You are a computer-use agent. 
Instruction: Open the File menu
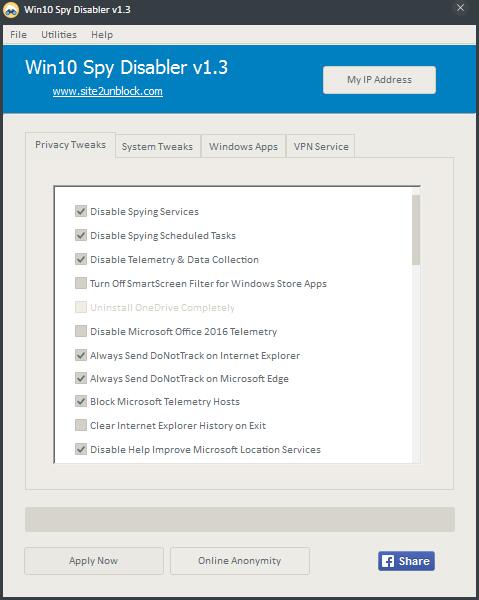[x=18, y=35]
